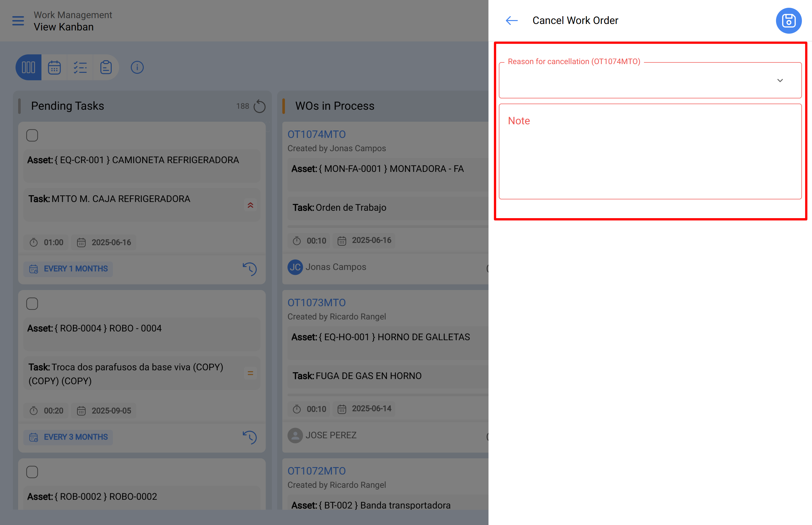
Task: Switch to the calendar view
Action: [54, 68]
